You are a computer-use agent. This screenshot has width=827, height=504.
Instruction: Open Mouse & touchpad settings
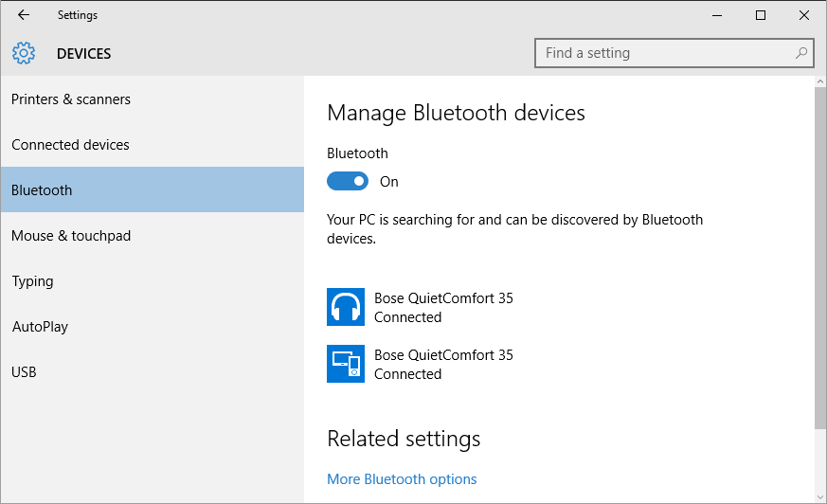[152, 235]
